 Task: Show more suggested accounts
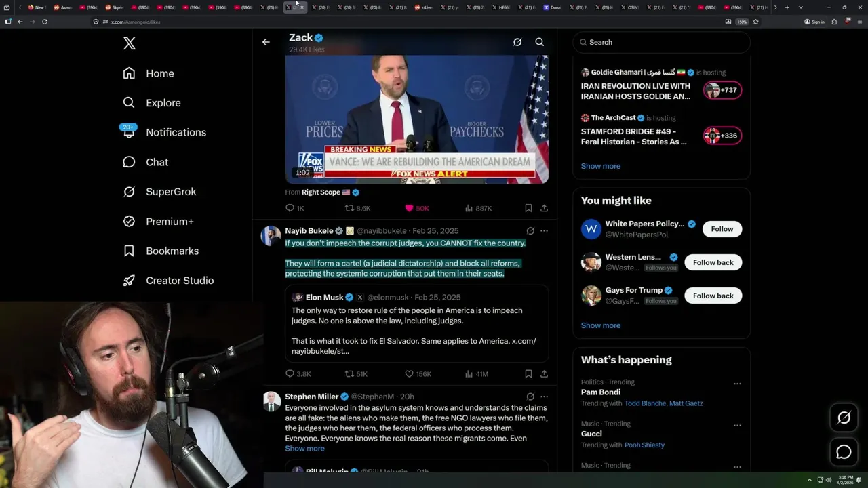pyautogui.click(x=600, y=325)
